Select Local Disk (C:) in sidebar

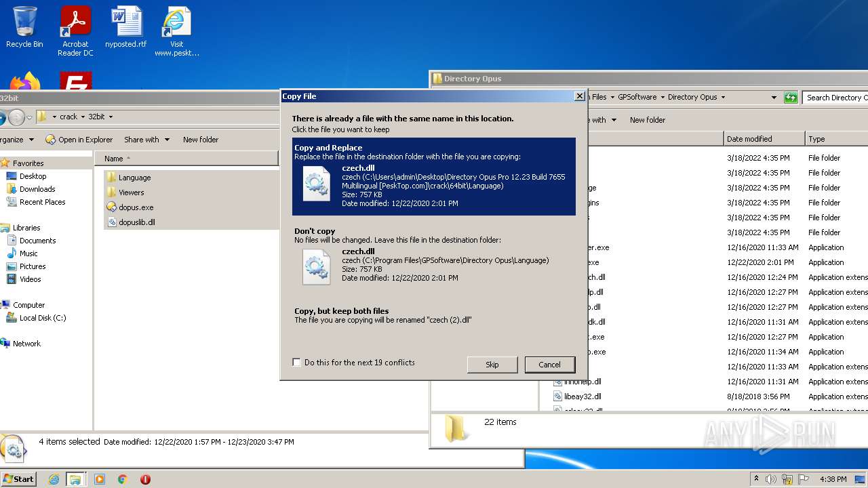[42, 318]
